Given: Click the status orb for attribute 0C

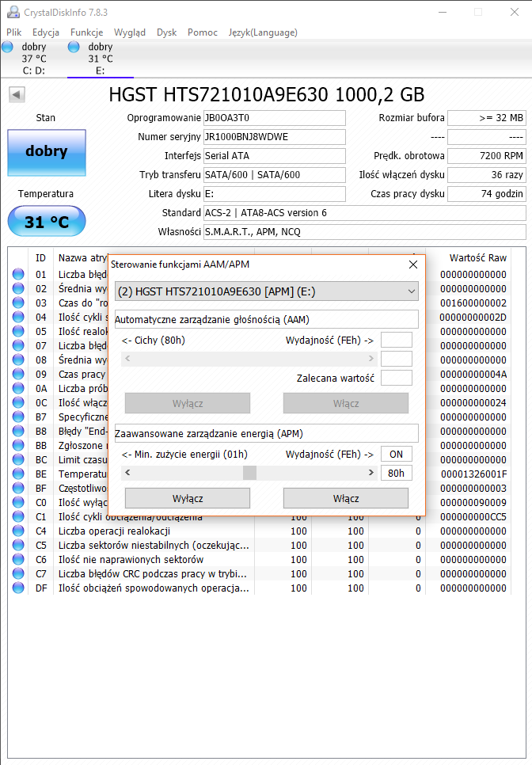Looking at the screenshot, I should pyautogui.click(x=18, y=402).
